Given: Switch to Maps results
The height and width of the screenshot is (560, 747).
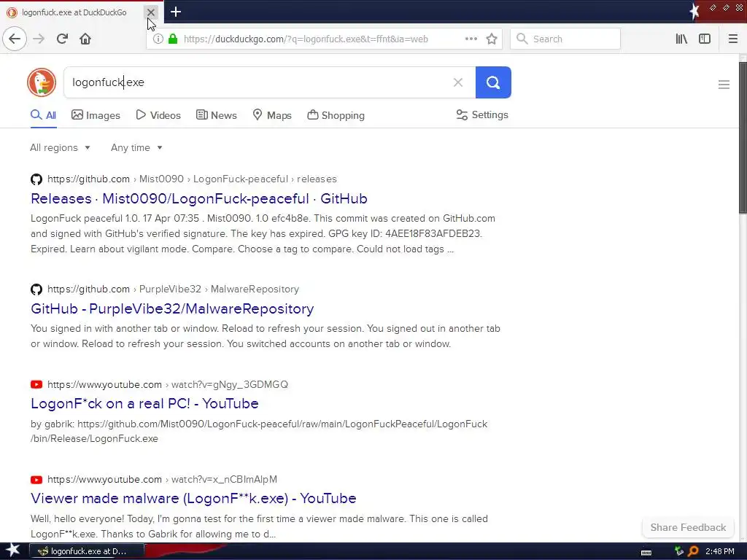Looking at the screenshot, I should pyautogui.click(x=272, y=115).
